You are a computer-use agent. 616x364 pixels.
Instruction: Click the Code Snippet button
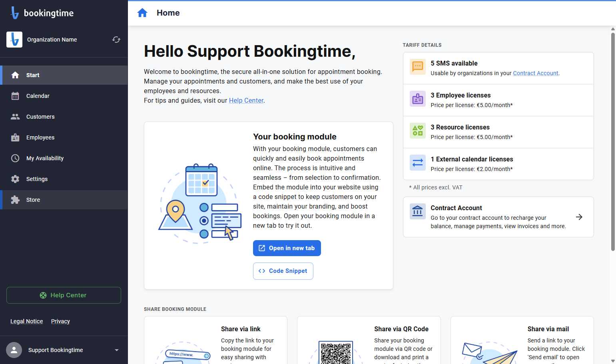(x=283, y=271)
